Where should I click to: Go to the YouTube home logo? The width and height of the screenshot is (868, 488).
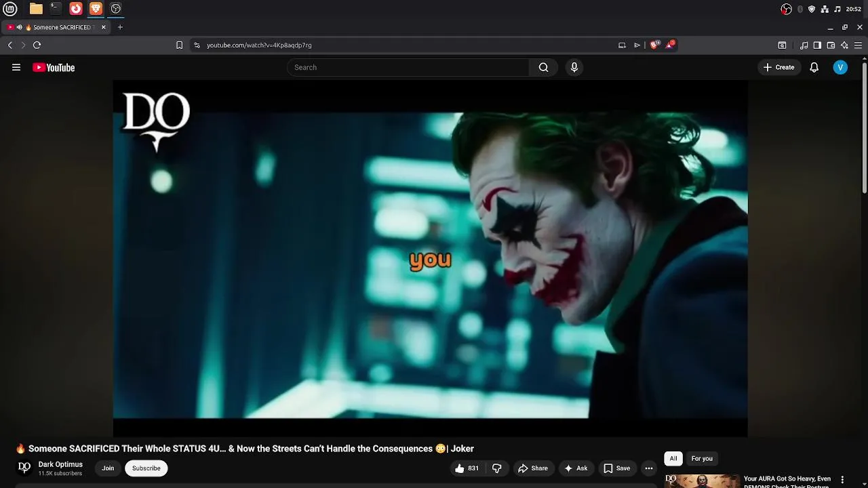54,67
